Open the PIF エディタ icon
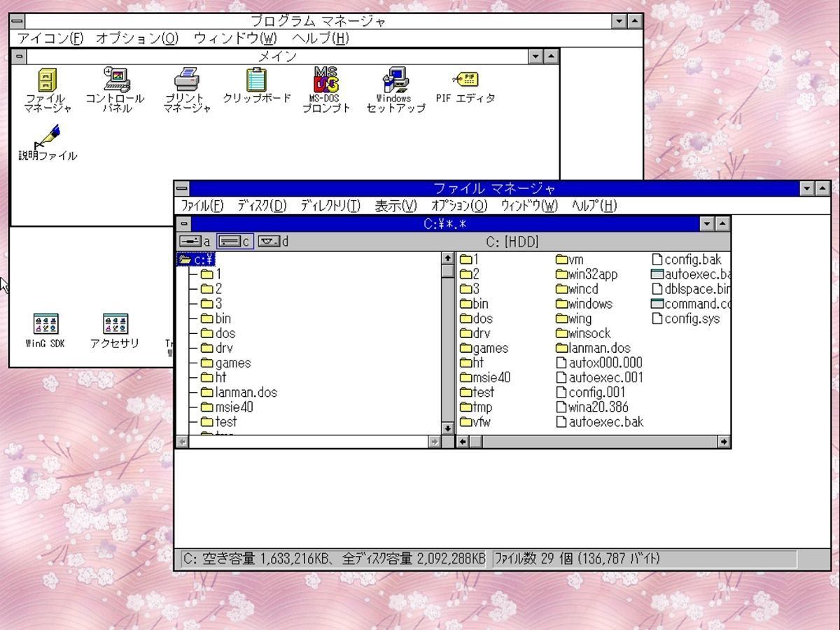Viewport: 840px width, 630px height. pos(465,87)
